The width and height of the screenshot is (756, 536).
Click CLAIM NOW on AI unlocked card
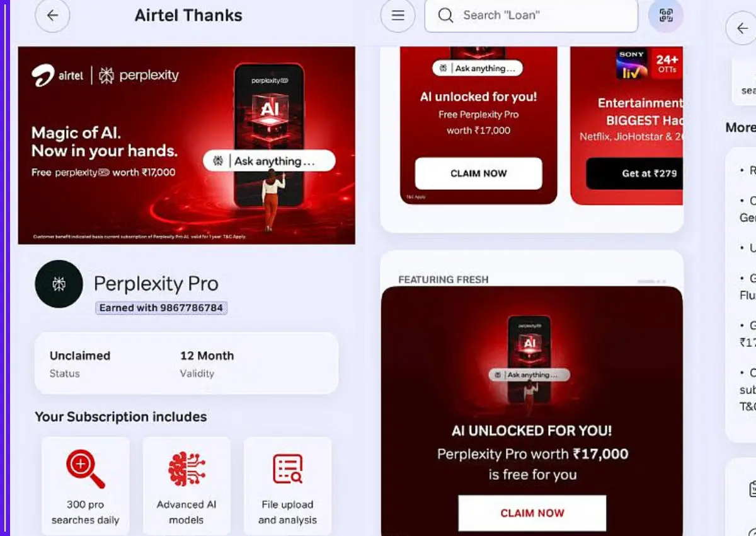click(479, 173)
